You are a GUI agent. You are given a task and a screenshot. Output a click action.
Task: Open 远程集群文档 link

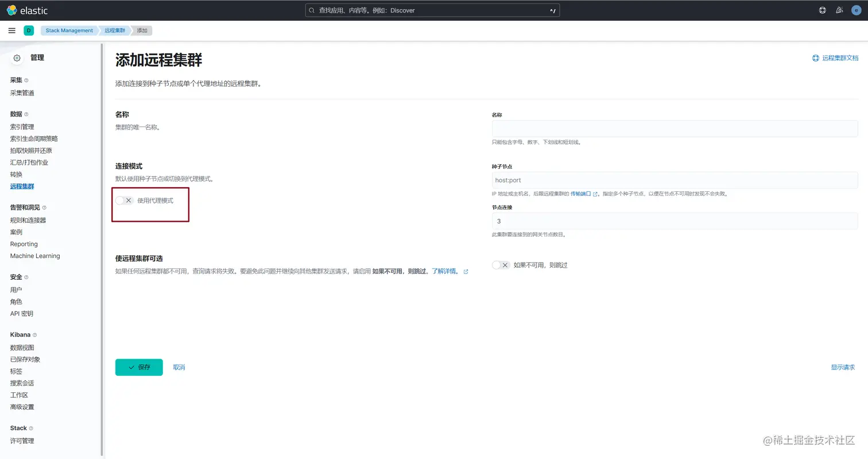pyautogui.click(x=835, y=58)
